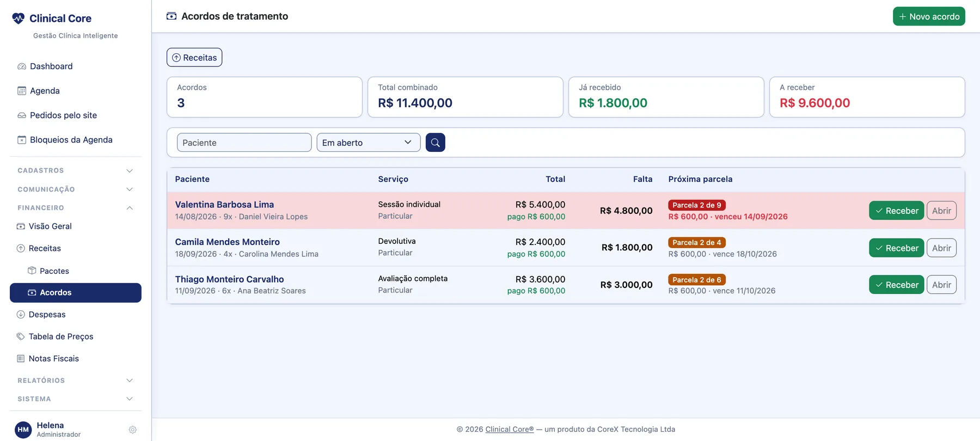This screenshot has width=980, height=441.
Task: Select the Acordos sidebar item
Action: point(76,293)
